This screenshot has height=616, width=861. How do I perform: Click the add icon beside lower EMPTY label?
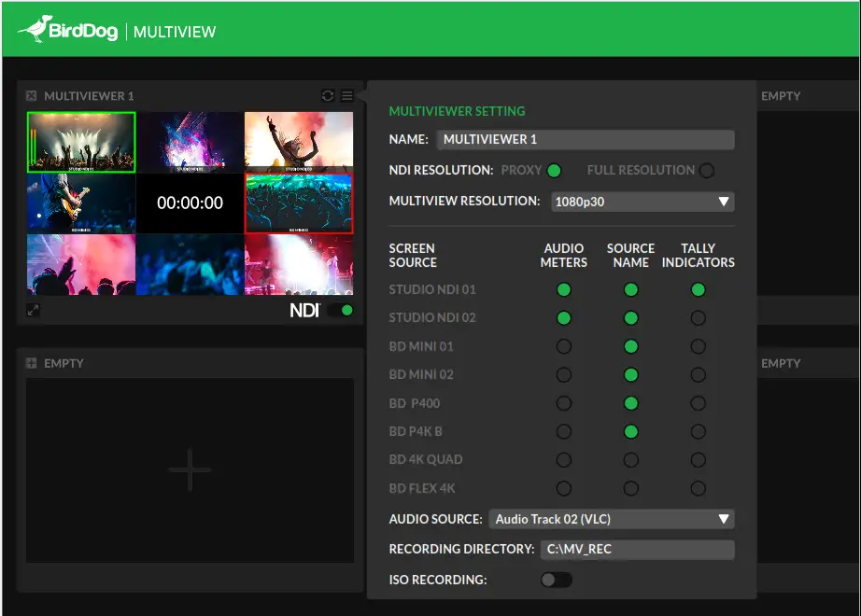click(32, 363)
